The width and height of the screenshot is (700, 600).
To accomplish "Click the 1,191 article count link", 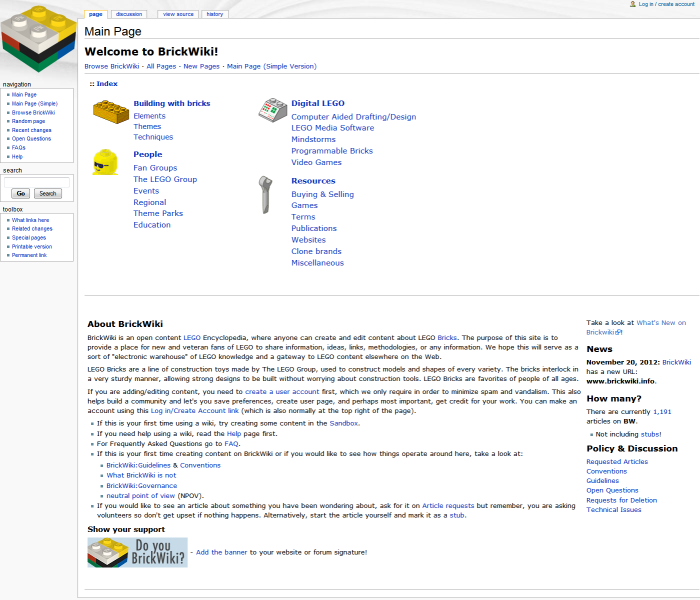I will (x=662, y=412).
